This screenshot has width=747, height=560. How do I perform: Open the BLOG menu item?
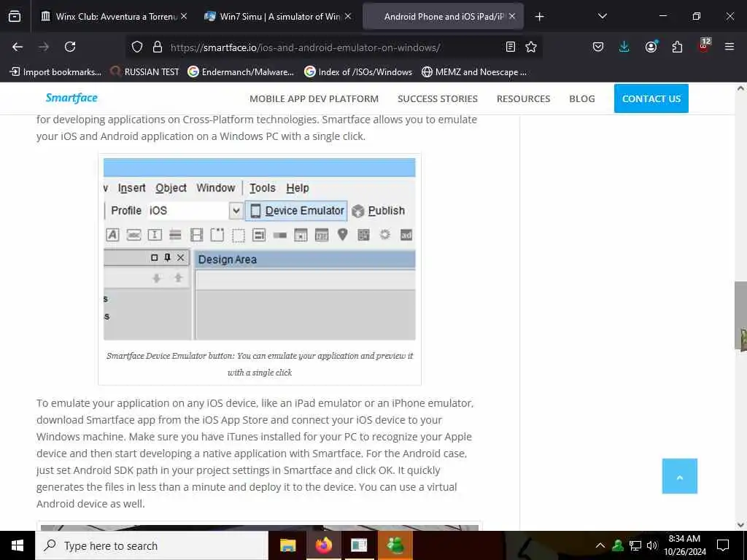[581, 98]
